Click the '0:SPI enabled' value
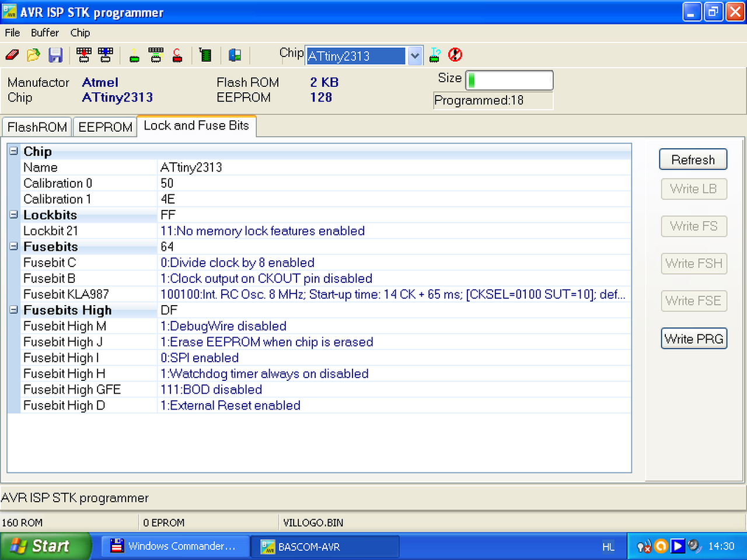Image resolution: width=747 pixels, height=560 pixels. click(x=200, y=358)
